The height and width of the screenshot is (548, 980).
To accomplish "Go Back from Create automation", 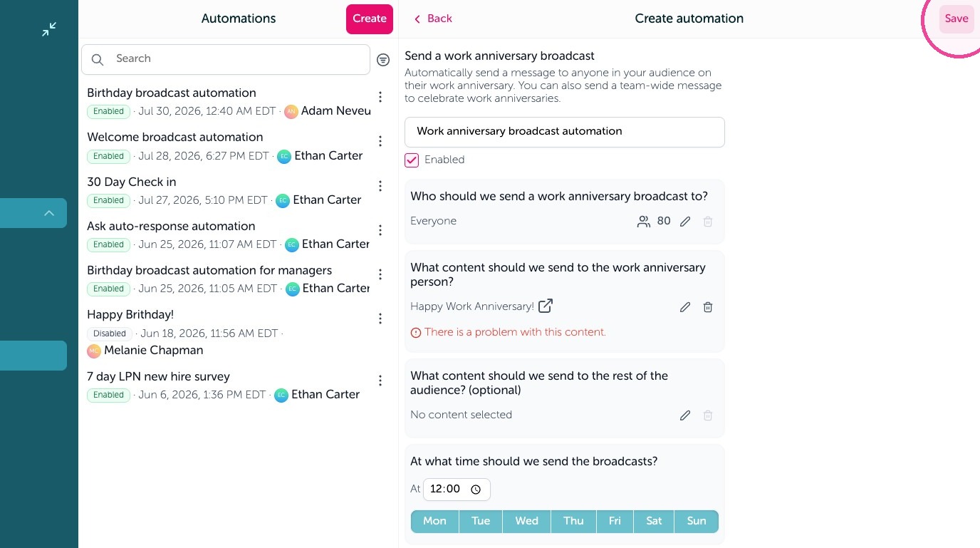I will coord(433,19).
